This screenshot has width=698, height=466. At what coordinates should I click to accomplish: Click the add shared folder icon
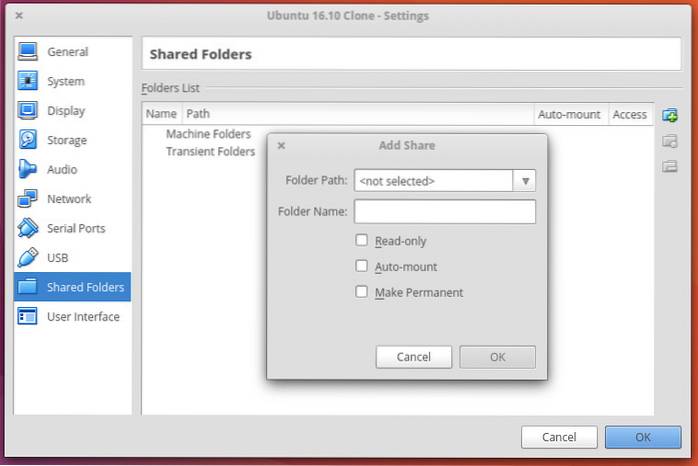click(x=670, y=115)
